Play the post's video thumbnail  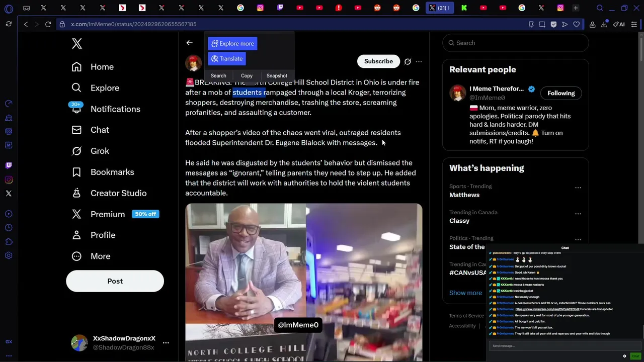(304, 283)
